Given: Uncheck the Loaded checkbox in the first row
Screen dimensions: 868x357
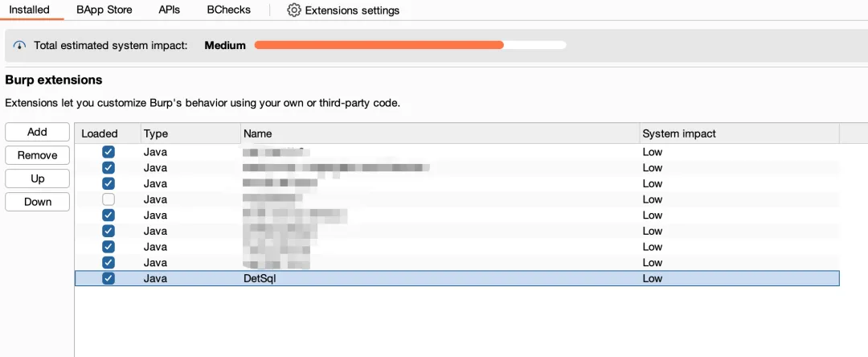Looking at the screenshot, I should (x=108, y=152).
